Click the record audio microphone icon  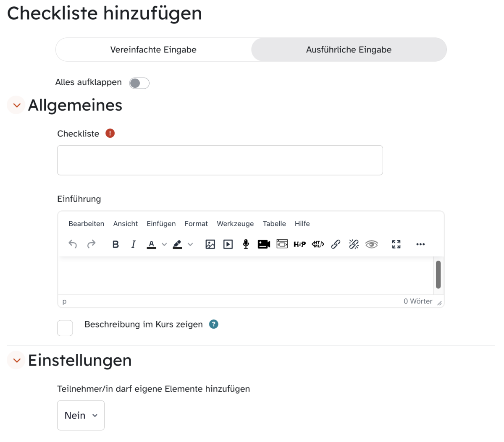(x=246, y=244)
